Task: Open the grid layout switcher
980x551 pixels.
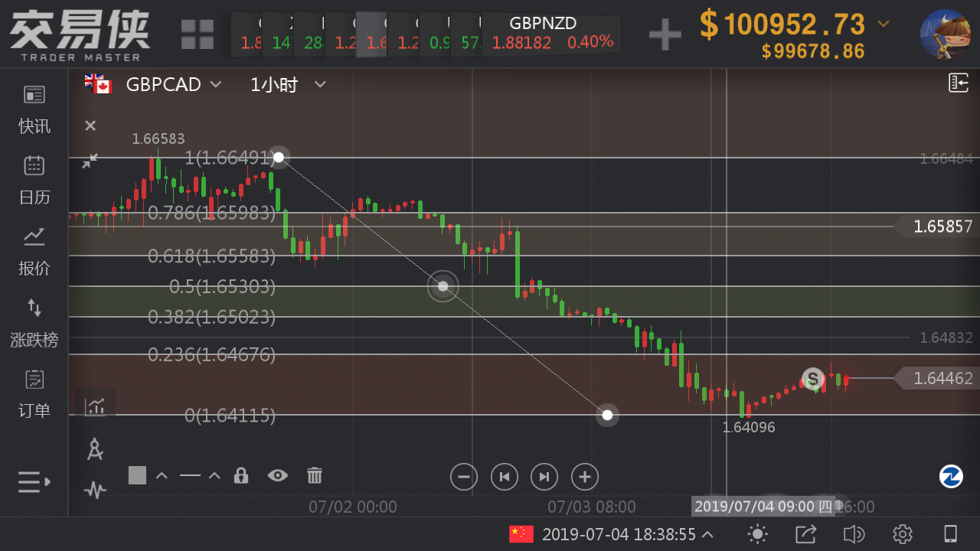Action: [x=198, y=34]
